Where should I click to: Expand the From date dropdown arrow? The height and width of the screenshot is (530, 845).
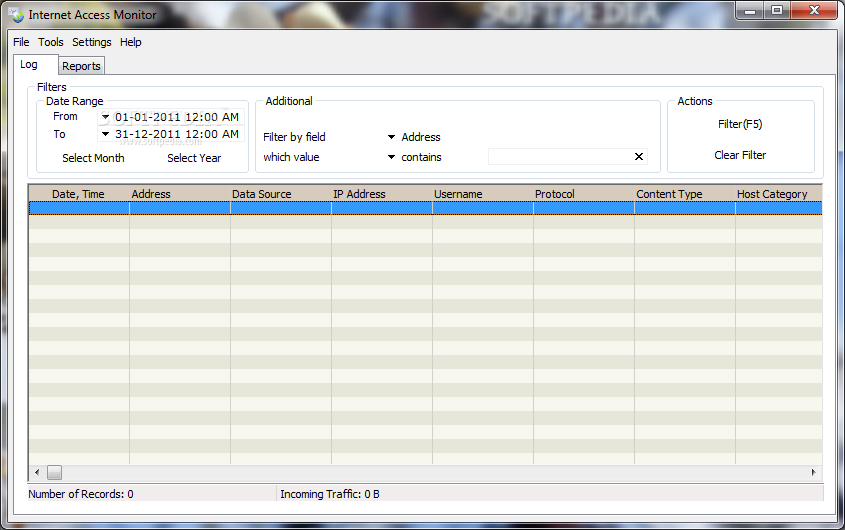106,116
